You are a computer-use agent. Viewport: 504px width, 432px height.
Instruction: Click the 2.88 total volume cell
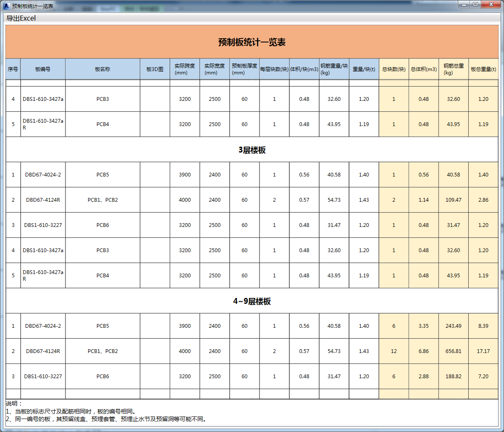423,377
